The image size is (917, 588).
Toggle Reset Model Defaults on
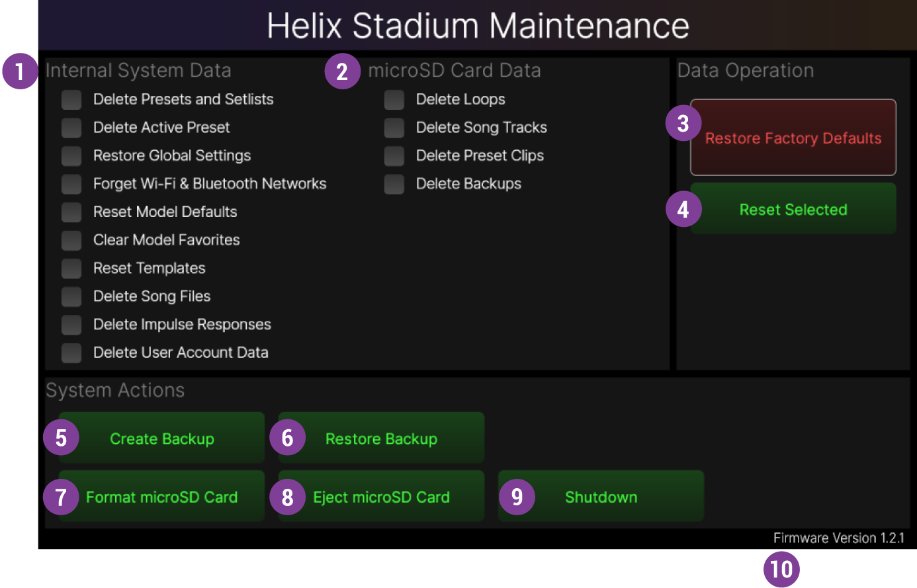[x=71, y=212]
